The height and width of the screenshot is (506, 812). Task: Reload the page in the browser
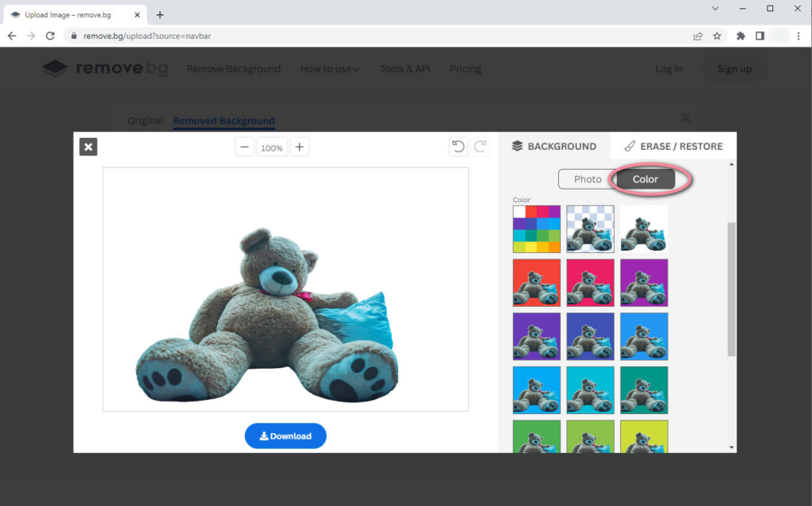point(51,36)
